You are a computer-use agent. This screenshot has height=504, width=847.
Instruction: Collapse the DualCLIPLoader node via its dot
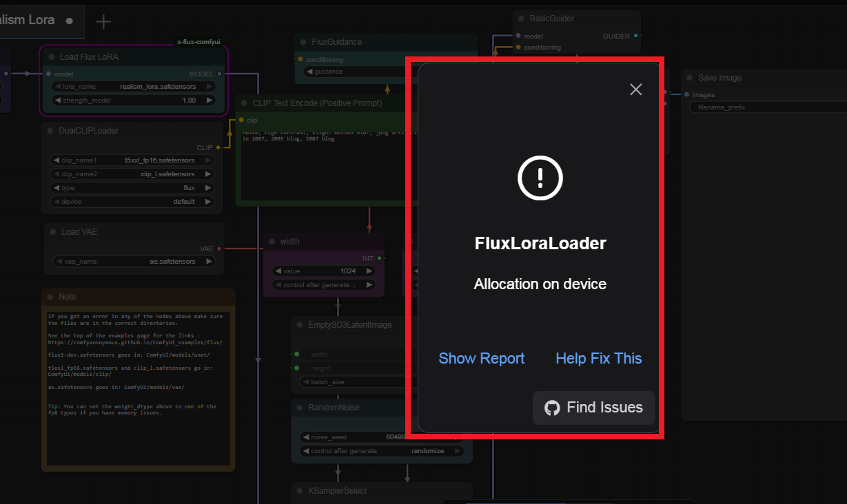(51, 131)
